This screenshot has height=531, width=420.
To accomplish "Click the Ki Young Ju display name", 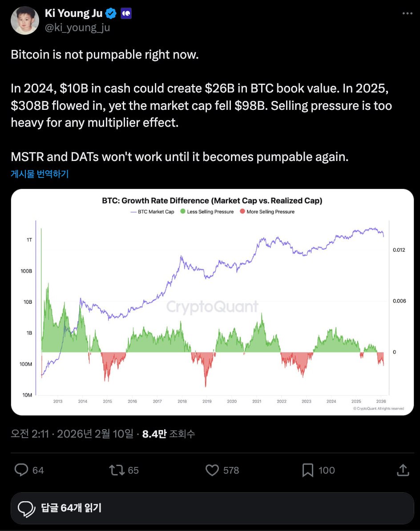I will pyautogui.click(x=74, y=13).
